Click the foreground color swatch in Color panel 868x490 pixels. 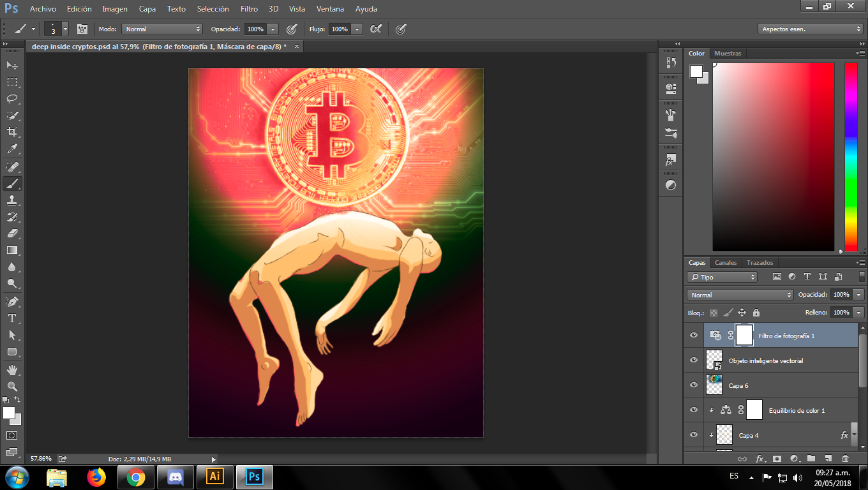(696, 71)
